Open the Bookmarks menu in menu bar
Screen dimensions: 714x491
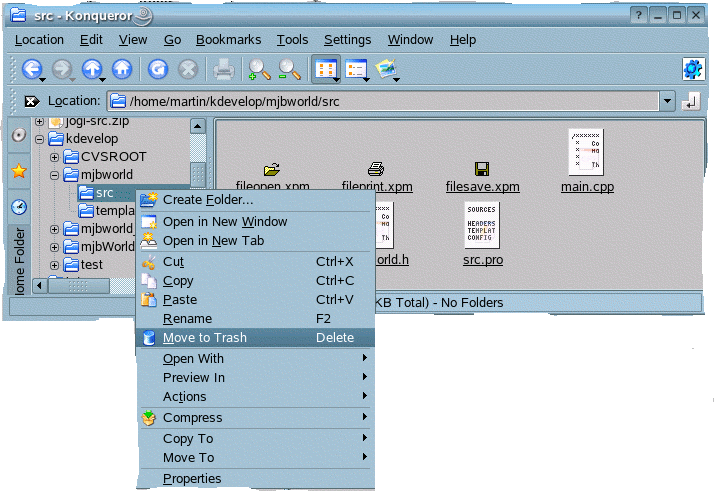228,39
